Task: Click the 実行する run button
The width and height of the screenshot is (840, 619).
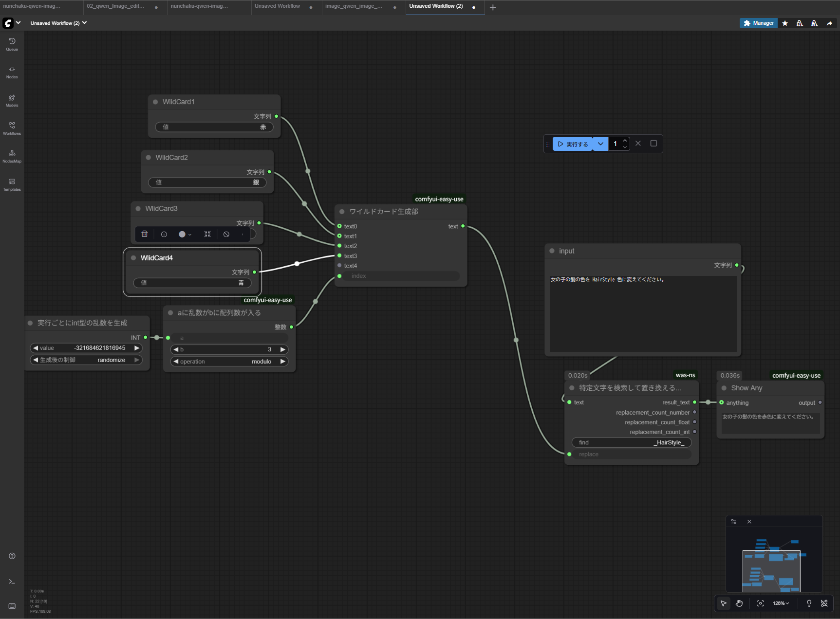Action: point(573,144)
